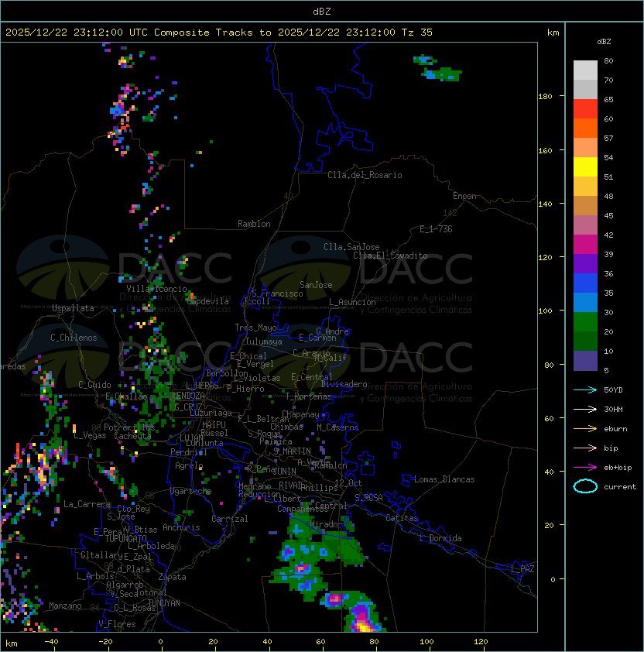Click the 'dBZ' title at the top
644x652 pixels.
(x=322, y=12)
